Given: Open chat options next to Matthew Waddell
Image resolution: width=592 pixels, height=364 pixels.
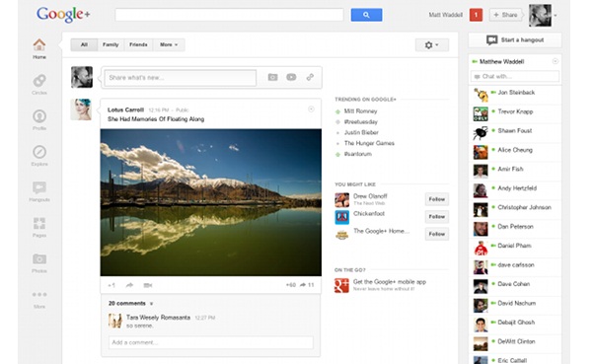Looking at the screenshot, I should [555, 61].
